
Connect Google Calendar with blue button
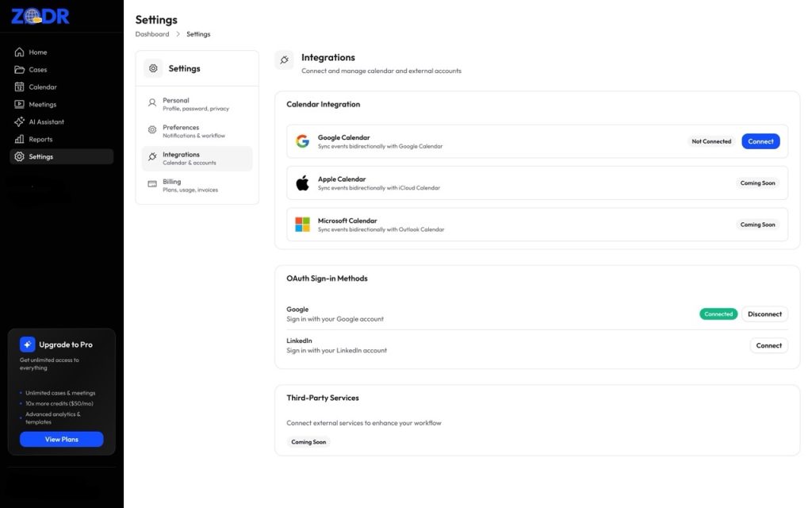[760, 141]
